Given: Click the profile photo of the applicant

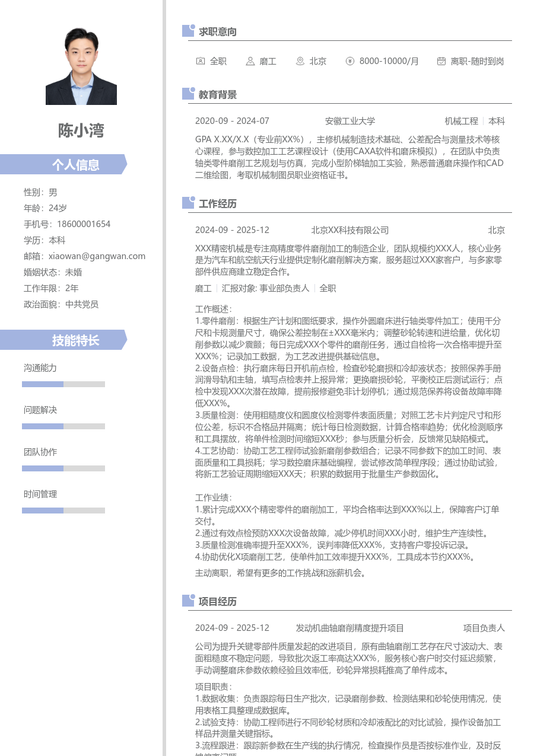Looking at the screenshot, I should click(x=81, y=66).
